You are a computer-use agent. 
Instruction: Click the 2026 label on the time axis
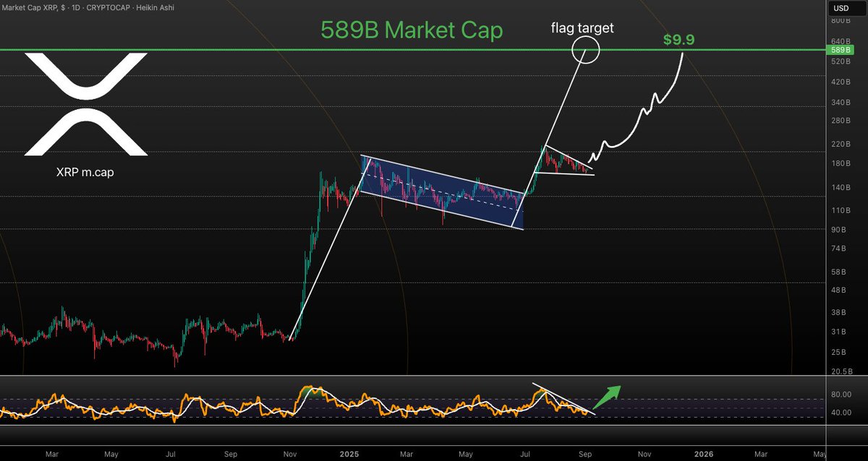point(704,454)
